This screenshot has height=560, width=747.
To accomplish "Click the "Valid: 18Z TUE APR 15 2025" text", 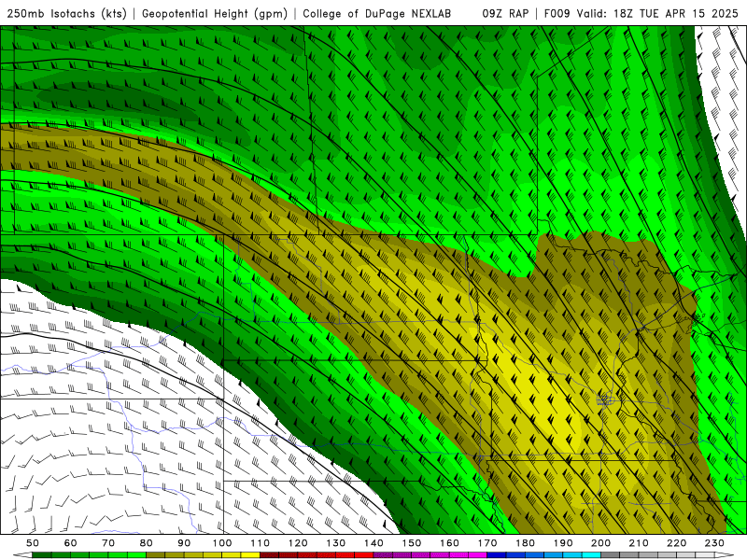I will click(x=657, y=13).
